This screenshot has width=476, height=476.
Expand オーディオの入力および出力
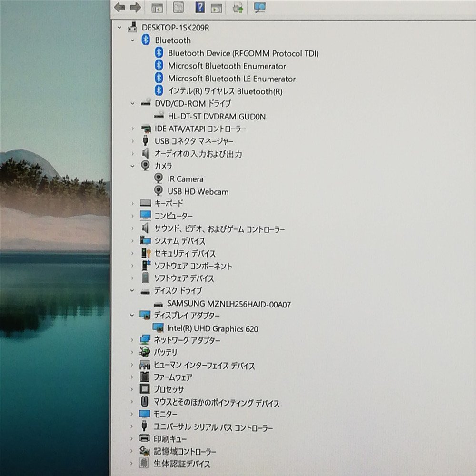pyautogui.click(x=133, y=154)
